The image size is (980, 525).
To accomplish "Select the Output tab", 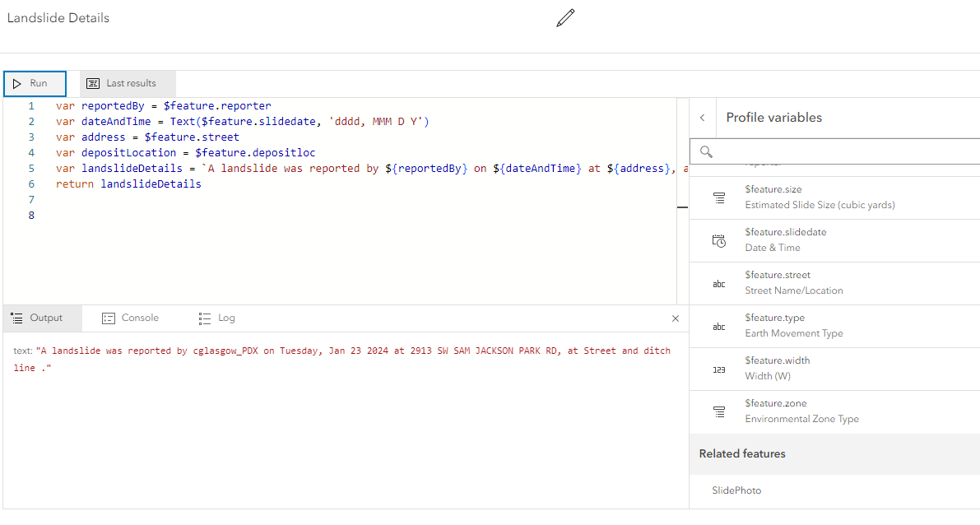I will [42, 317].
